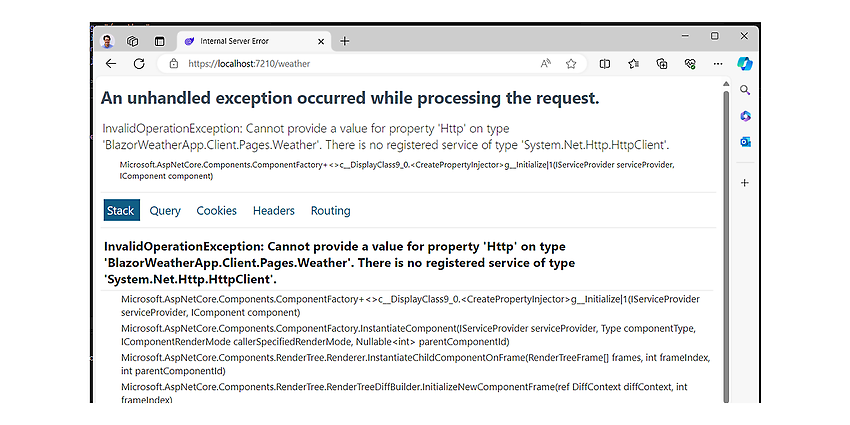
Task: Open the tab actions menu icon
Action: click(159, 41)
